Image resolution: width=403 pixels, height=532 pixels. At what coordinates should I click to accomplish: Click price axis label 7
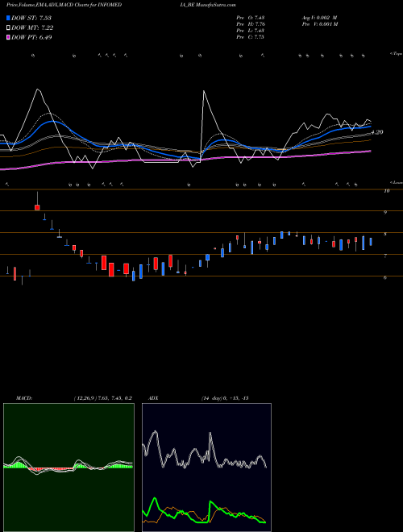coord(385,256)
